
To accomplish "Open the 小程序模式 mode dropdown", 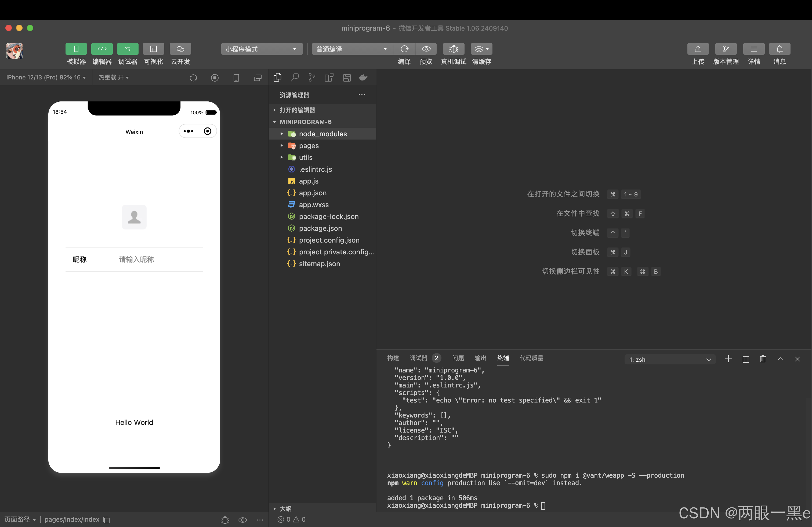I will pyautogui.click(x=261, y=49).
